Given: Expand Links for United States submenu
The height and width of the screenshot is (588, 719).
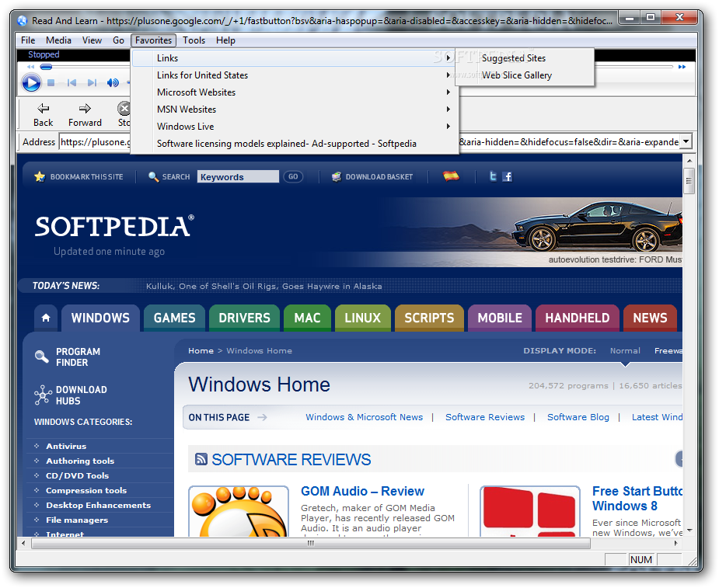Looking at the screenshot, I should click(x=293, y=75).
